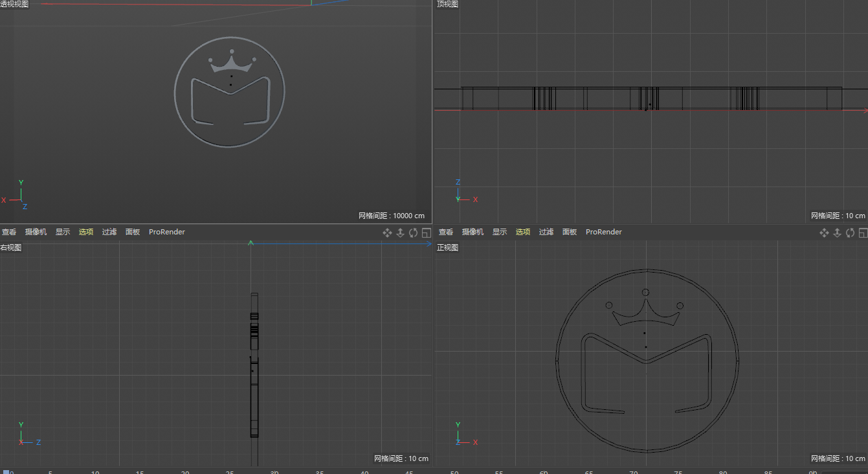Click the dolly camera icon in right view
The height and width of the screenshot is (474, 868).
[400, 232]
